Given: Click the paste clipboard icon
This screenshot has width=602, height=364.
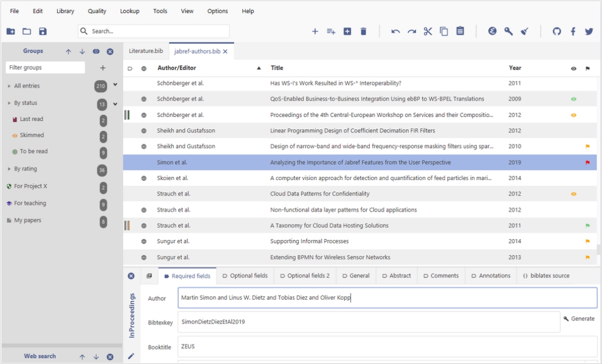Looking at the screenshot, I should coord(460,32).
